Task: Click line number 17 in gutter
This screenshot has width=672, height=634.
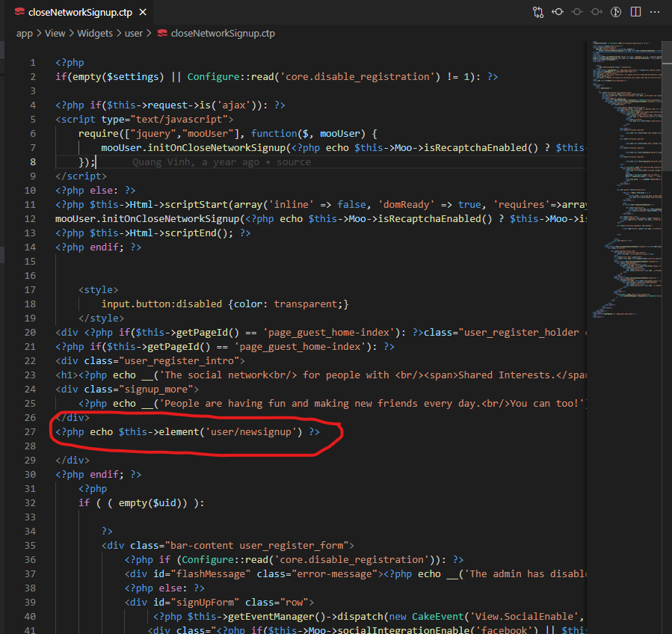Action: point(30,290)
